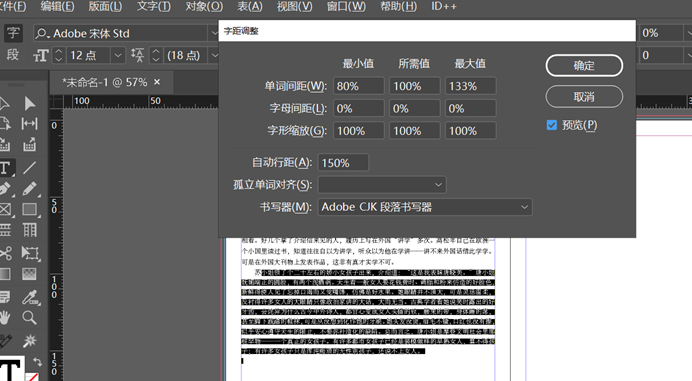Toggle the 预览(P) preview checkbox

click(x=552, y=125)
